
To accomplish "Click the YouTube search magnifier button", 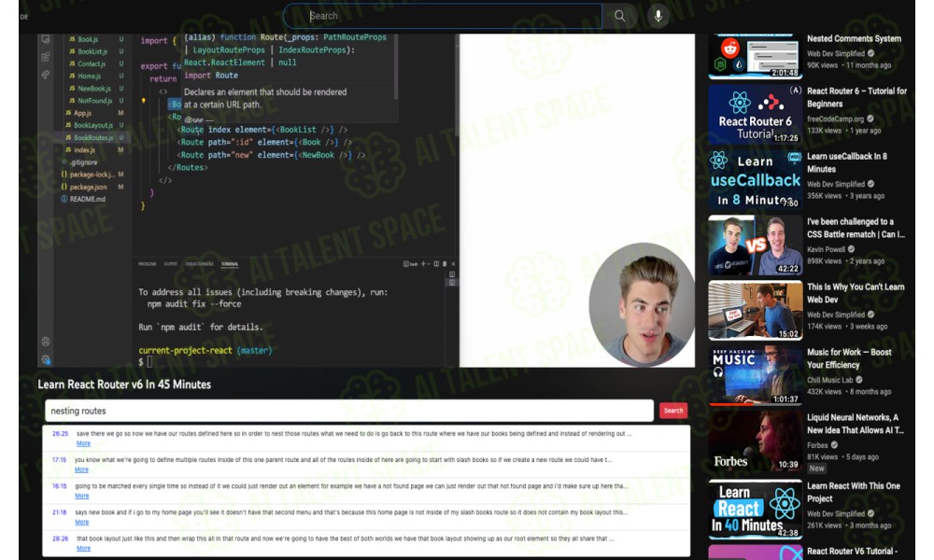I will pos(619,16).
